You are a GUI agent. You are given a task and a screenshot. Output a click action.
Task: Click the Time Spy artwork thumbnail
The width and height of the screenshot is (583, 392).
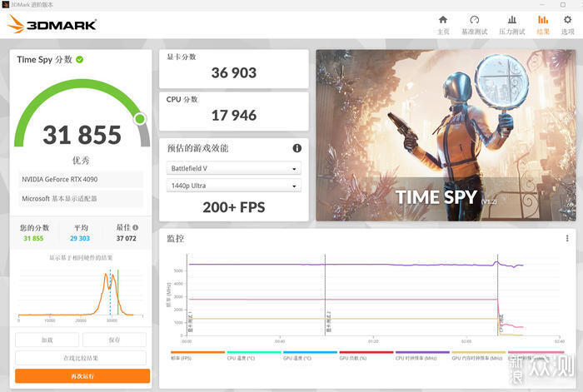(446, 136)
